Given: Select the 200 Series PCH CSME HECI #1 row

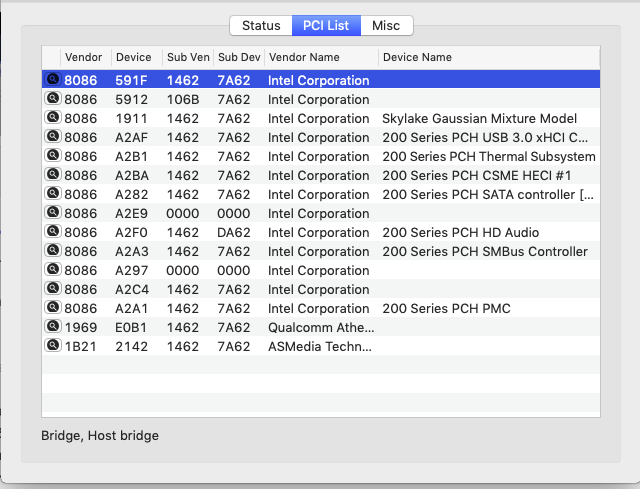Looking at the screenshot, I should [321, 176].
